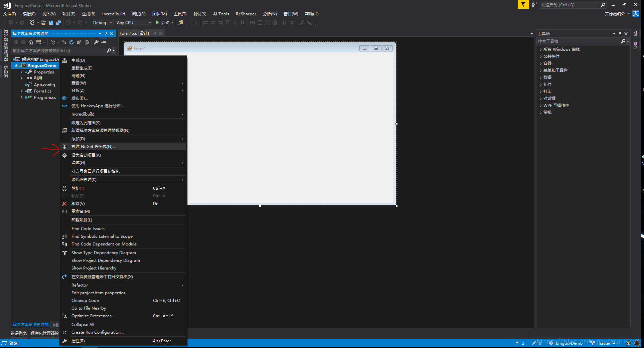The image size is (644, 348).
Task: Expand the Properties node in the tree
Action: point(22,72)
